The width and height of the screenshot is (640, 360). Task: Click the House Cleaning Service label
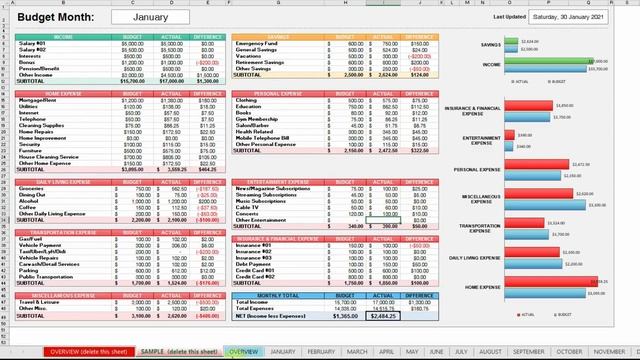click(x=44, y=157)
